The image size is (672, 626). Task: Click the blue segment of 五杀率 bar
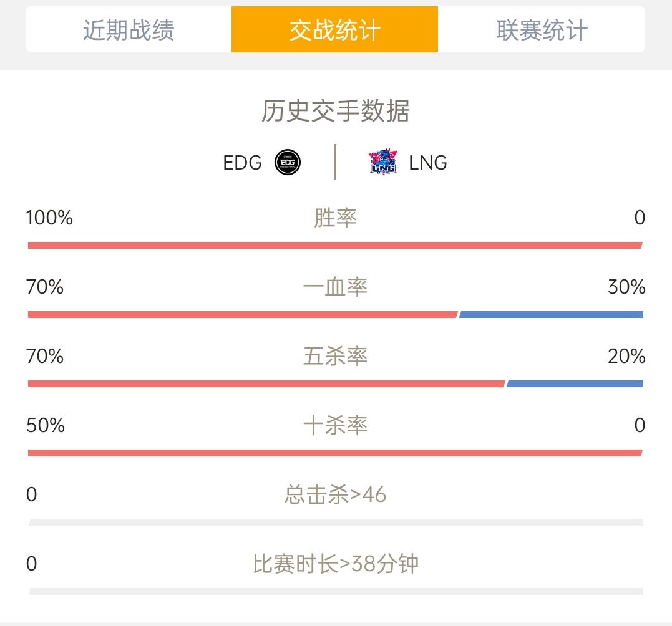click(x=575, y=383)
